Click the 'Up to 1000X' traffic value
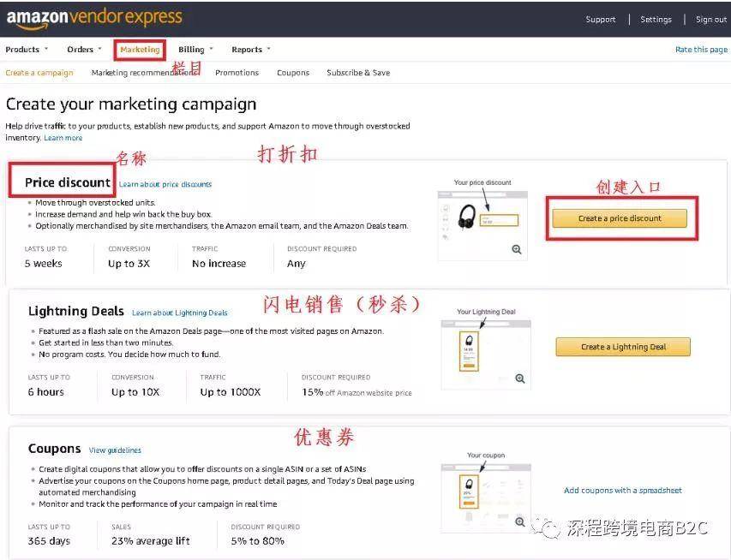Viewport: 731px width, 560px height. (231, 392)
